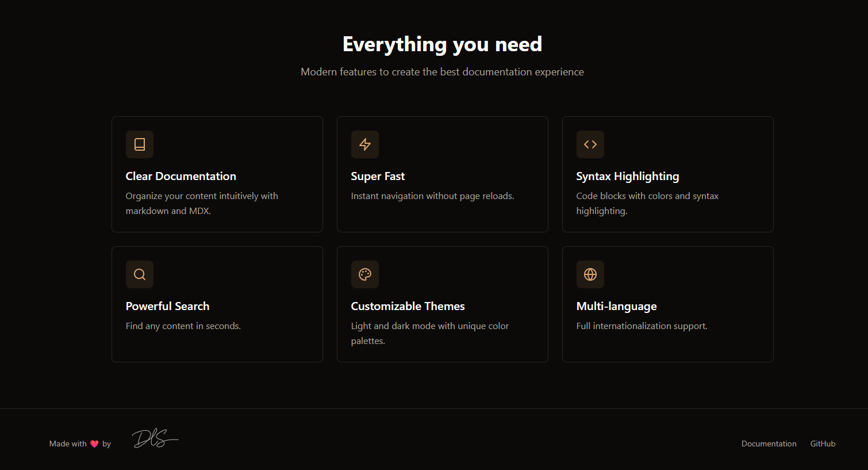
Task: Click the Everything you need heading
Action: click(x=442, y=44)
